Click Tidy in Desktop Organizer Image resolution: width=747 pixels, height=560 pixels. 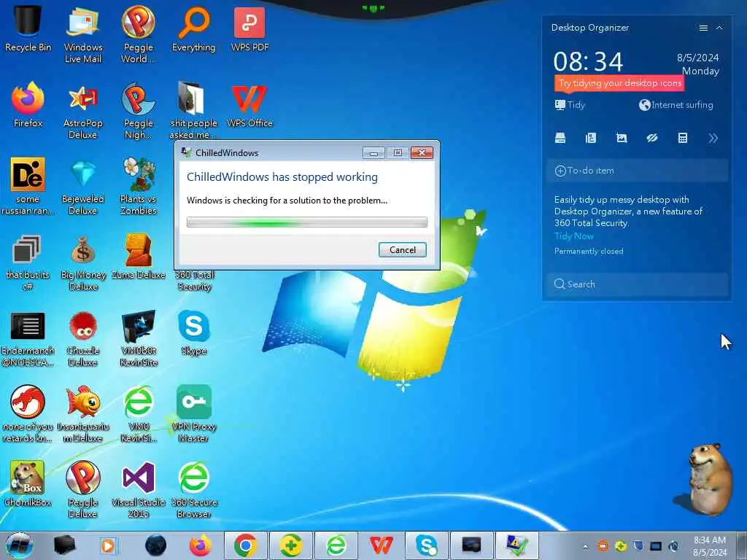point(570,105)
